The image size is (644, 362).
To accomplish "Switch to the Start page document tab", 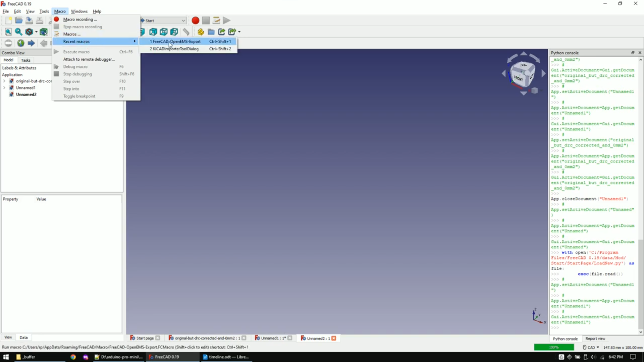I will (x=145, y=338).
